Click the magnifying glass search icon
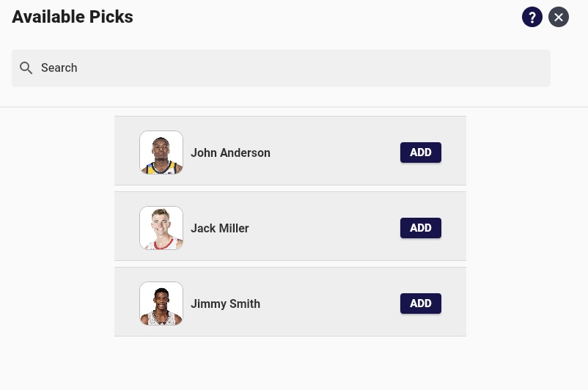588x390 pixels. click(x=26, y=68)
